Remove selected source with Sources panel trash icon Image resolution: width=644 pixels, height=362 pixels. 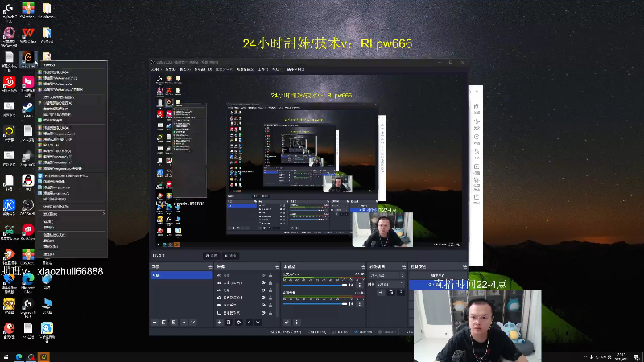[229, 323]
